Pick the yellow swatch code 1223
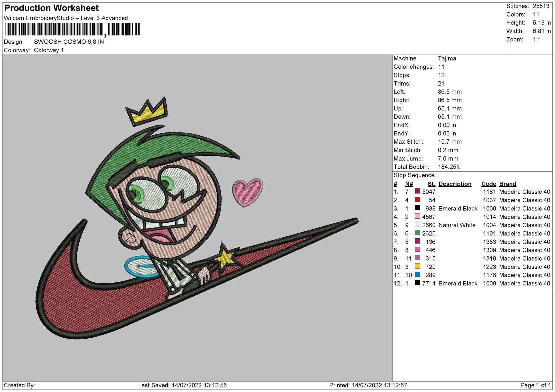Viewport: 555px width, 392px height. pyautogui.click(x=417, y=266)
